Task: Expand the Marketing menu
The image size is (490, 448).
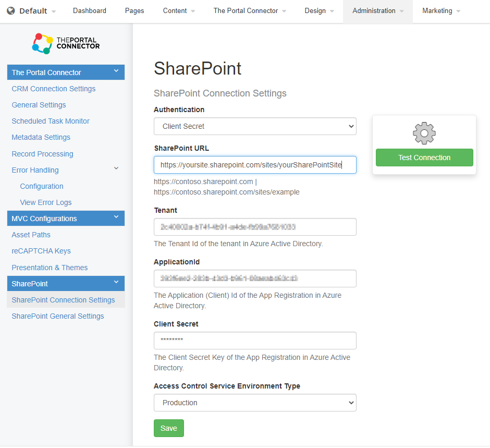Action: (x=441, y=11)
